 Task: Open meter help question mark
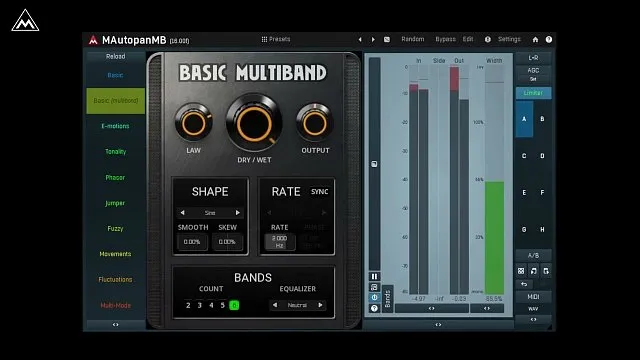point(374,308)
